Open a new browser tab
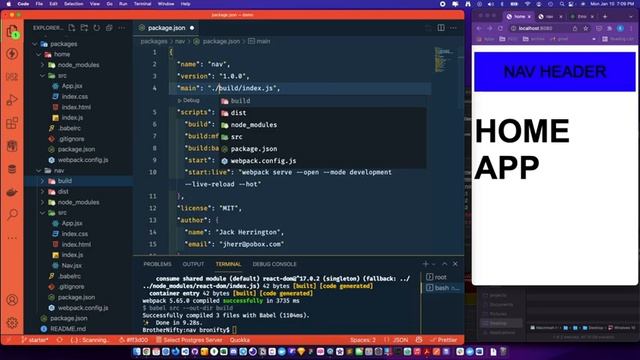 coord(605,16)
